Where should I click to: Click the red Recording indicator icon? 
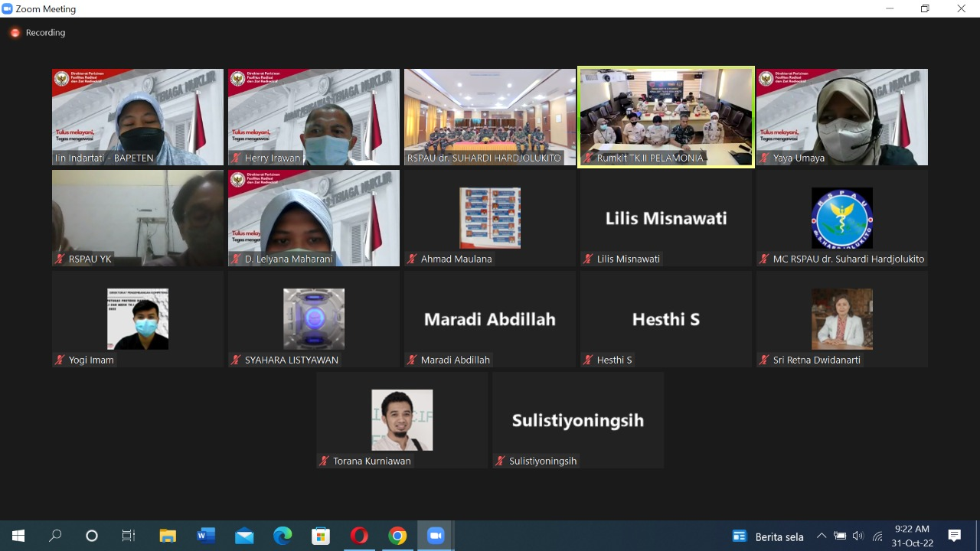(15, 33)
